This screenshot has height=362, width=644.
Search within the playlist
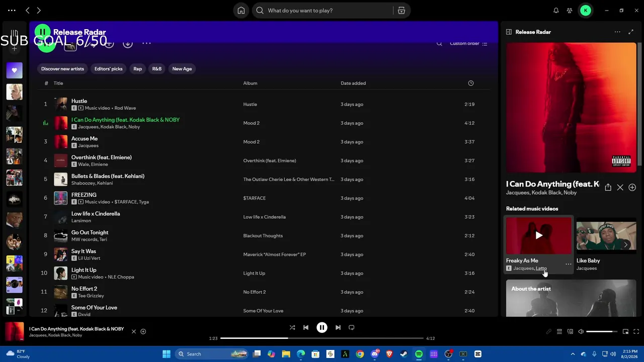point(439,44)
